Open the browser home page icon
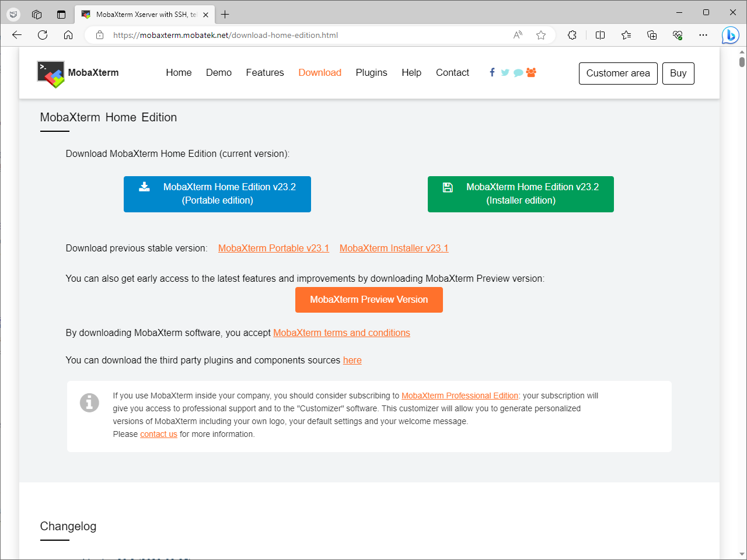This screenshot has height=560, width=747. (68, 35)
